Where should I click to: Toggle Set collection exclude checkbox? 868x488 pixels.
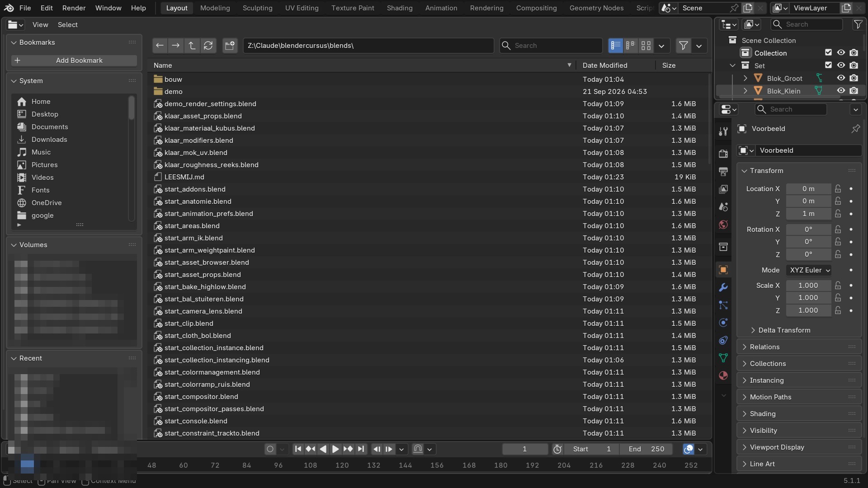(828, 66)
